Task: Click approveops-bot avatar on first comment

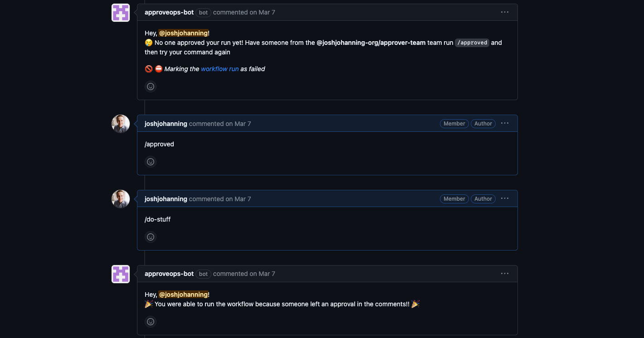Action: pos(121,13)
